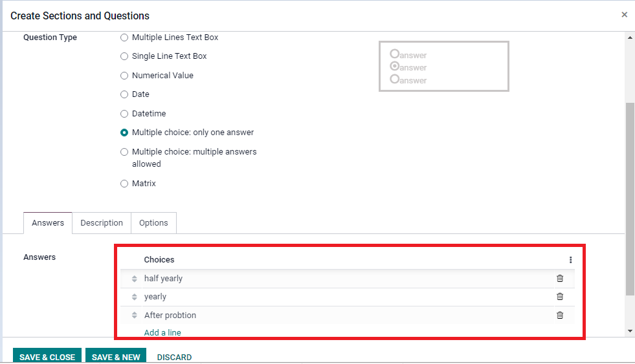This screenshot has width=635, height=364.
Task: Select Multiple choice: only one answer
Action: pyautogui.click(x=124, y=133)
